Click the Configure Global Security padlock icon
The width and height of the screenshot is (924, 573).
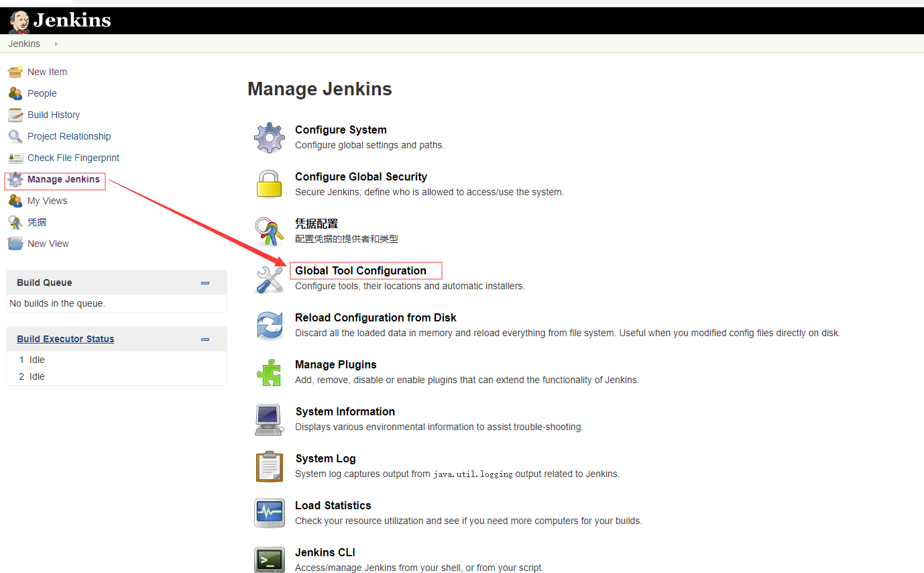click(270, 184)
